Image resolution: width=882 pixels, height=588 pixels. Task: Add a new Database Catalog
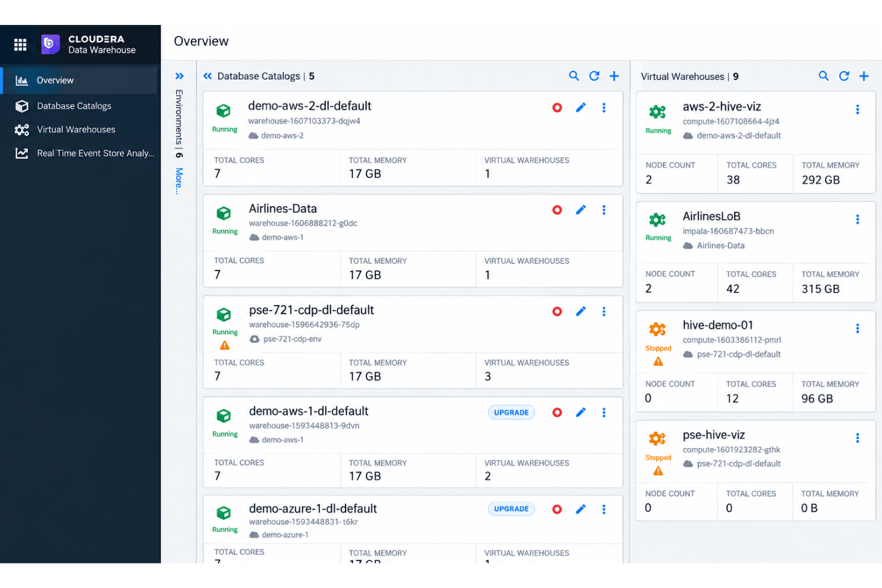click(614, 76)
